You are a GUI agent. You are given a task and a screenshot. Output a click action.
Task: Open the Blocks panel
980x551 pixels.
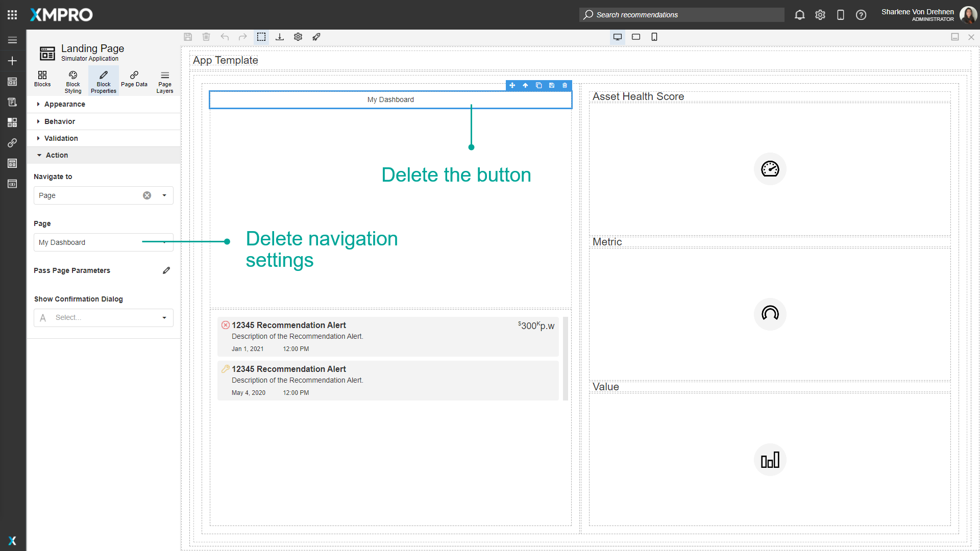(x=42, y=80)
